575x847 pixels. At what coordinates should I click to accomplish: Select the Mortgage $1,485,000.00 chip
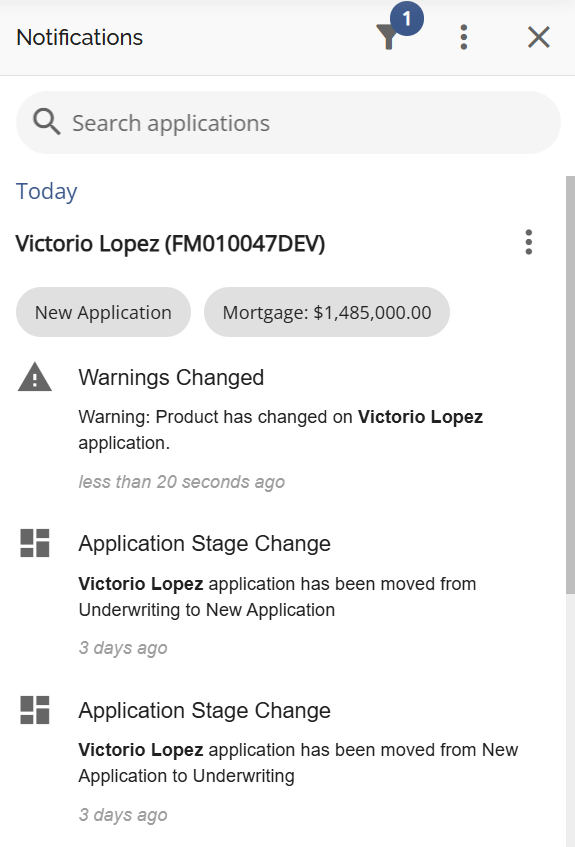coord(327,312)
